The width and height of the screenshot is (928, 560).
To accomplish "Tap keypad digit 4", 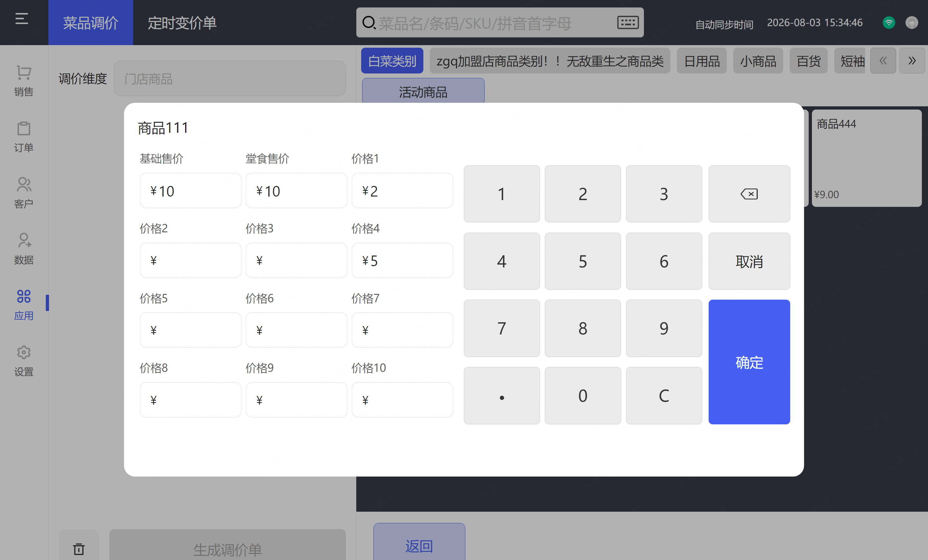I will tap(502, 261).
